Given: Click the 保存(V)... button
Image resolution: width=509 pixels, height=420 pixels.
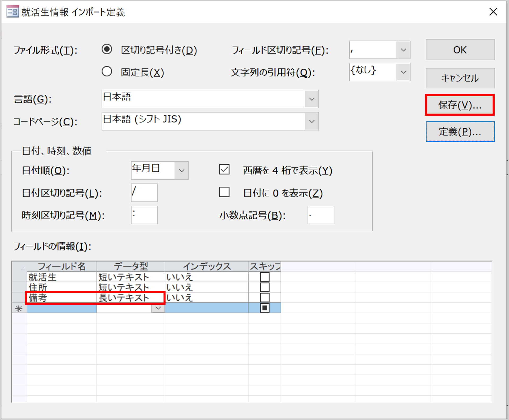Looking at the screenshot, I should (460, 105).
